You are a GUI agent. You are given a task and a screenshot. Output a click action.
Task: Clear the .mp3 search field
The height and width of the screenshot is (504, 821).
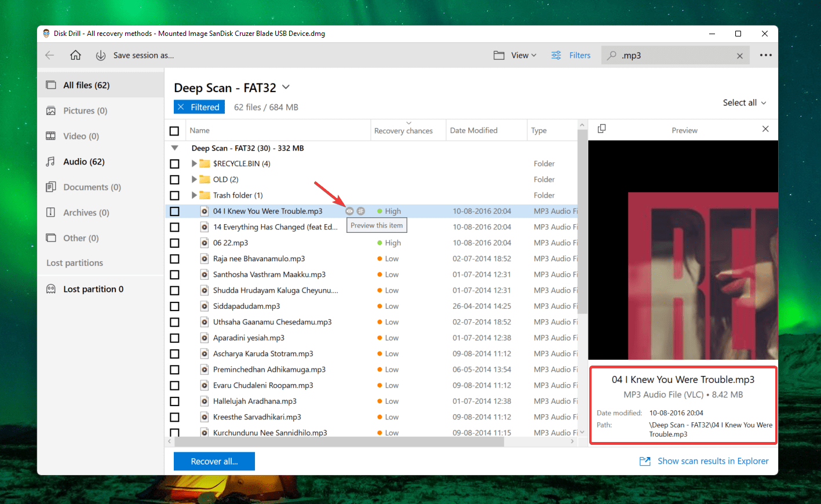(x=740, y=56)
